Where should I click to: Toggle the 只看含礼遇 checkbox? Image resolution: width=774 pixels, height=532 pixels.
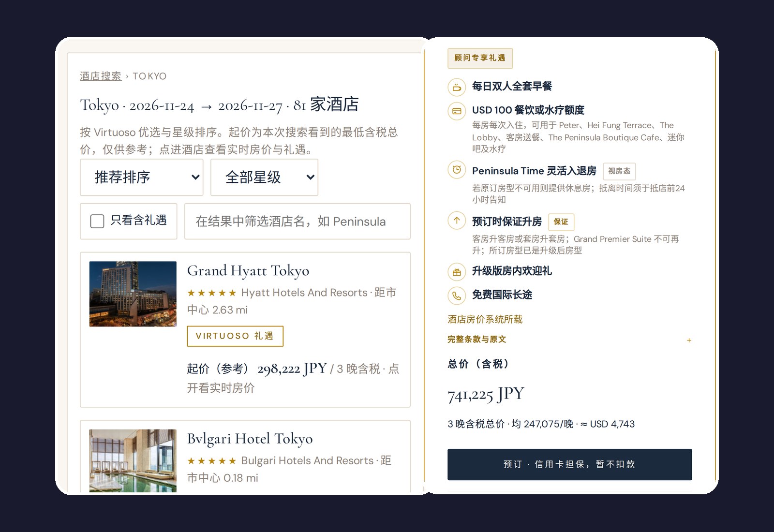click(97, 221)
